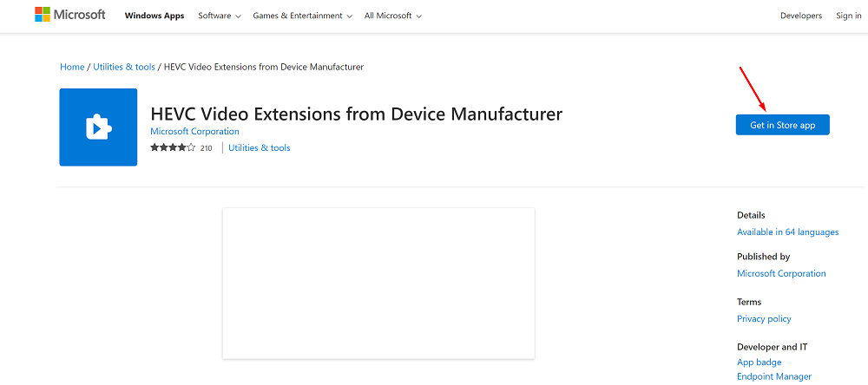Navigate to Home in breadcrumb

(72, 67)
